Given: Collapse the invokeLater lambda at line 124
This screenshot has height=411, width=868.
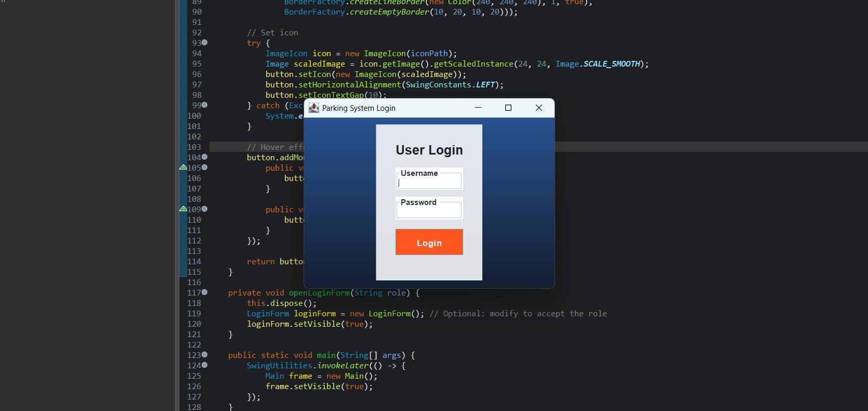Looking at the screenshot, I should tap(205, 365).
